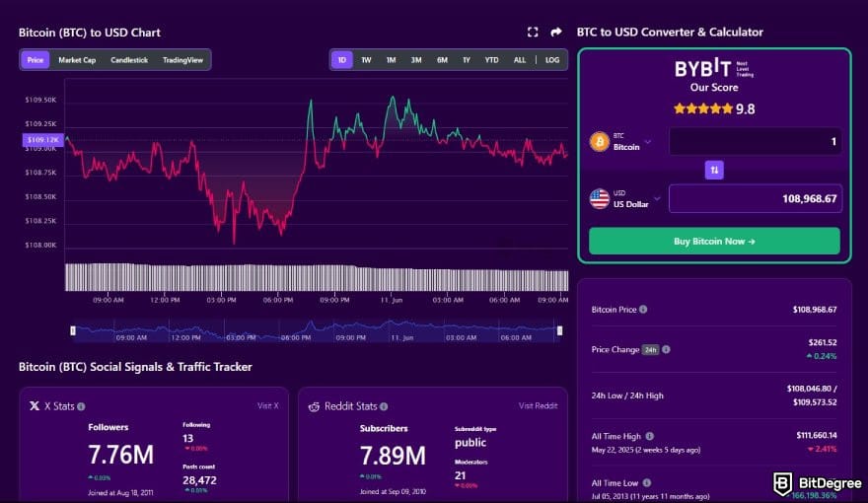Switch chart to Price view
The image size is (868, 503).
tap(35, 60)
